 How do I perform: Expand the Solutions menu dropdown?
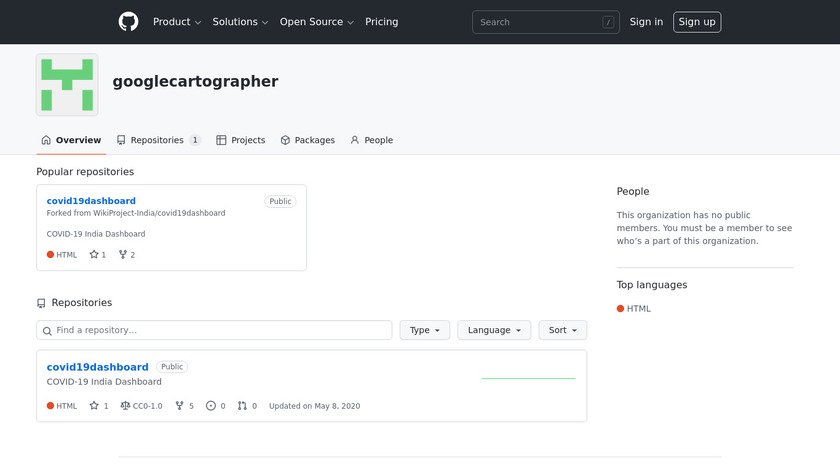coord(241,22)
